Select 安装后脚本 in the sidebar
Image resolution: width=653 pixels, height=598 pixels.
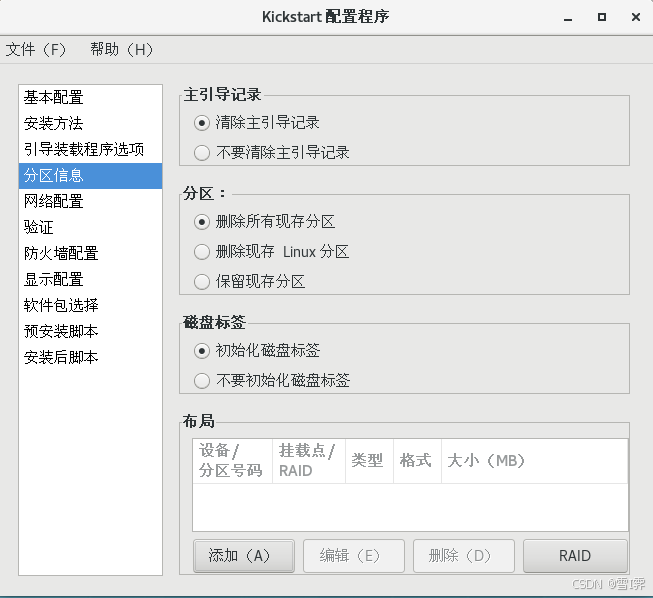pyautogui.click(x=90, y=357)
